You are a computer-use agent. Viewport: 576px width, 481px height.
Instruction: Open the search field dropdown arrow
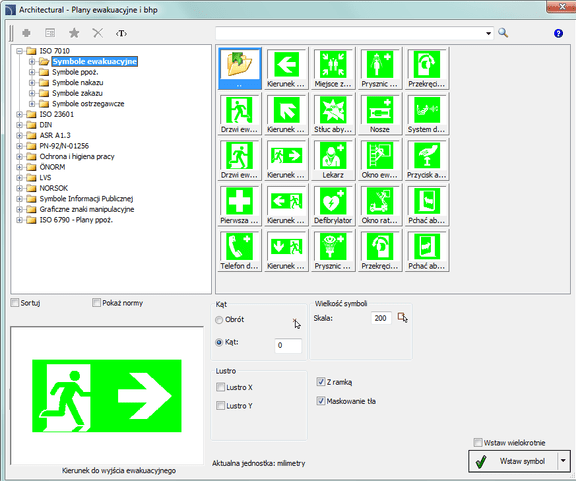[x=488, y=33]
